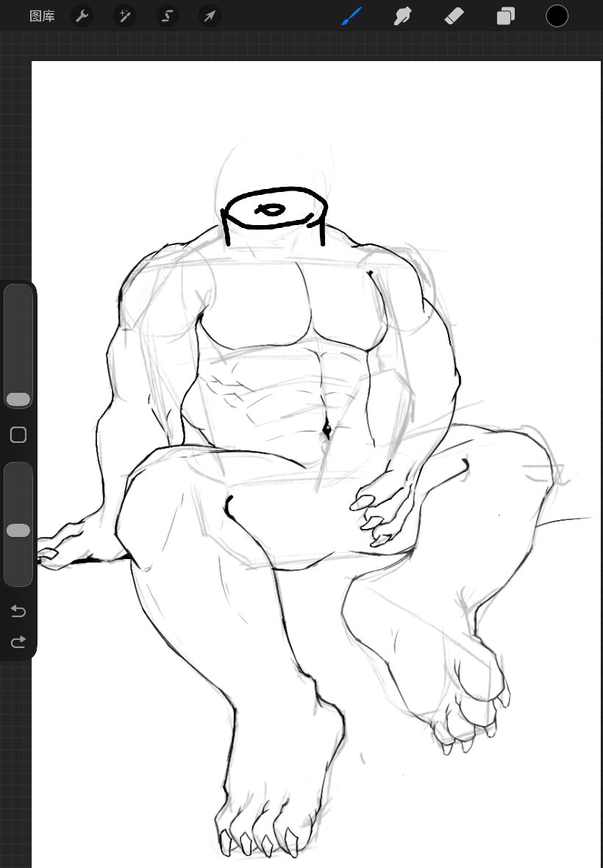
Task: Undo the last stroke
Action: pyautogui.click(x=18, y=611)
